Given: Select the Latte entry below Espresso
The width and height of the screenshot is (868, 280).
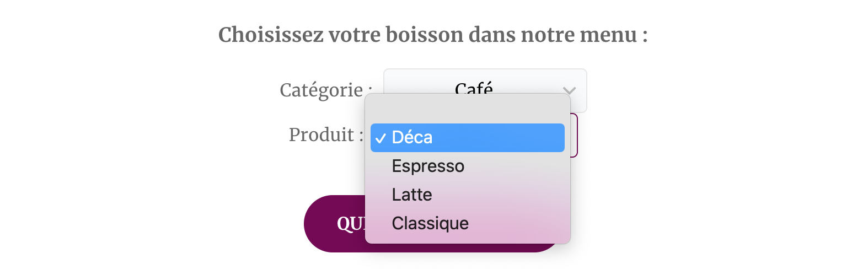Looking at the screenshot, I should [468, 195].
